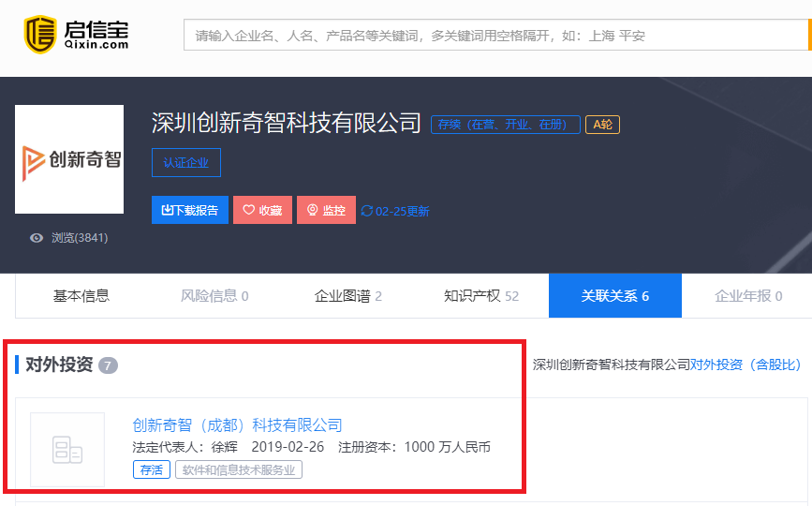Open 对外投资（含股比）link
Viewport: 812px width, 506px height.
click(746, 365)
